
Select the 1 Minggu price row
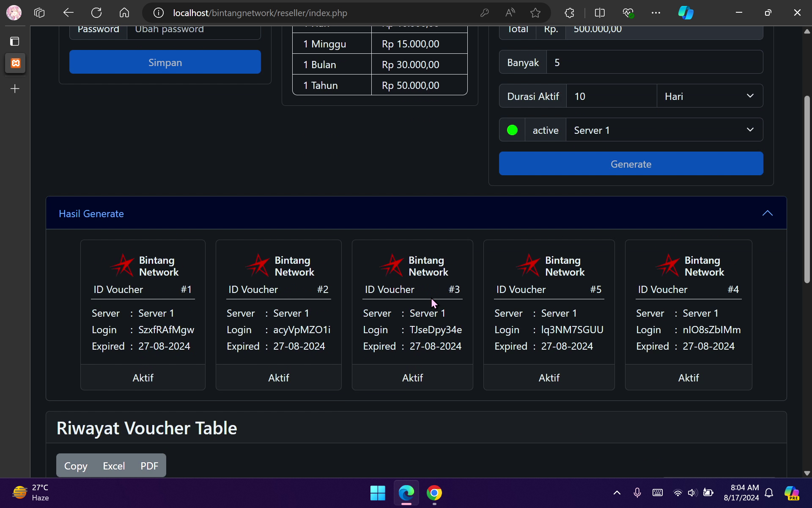(x=380, y=44)
